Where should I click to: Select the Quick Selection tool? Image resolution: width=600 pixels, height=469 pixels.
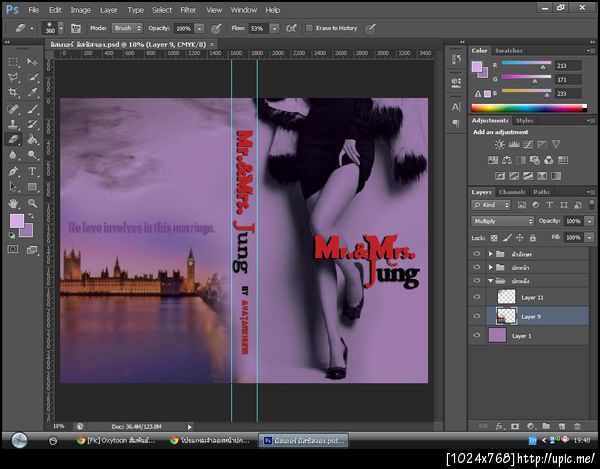[33, 78]
